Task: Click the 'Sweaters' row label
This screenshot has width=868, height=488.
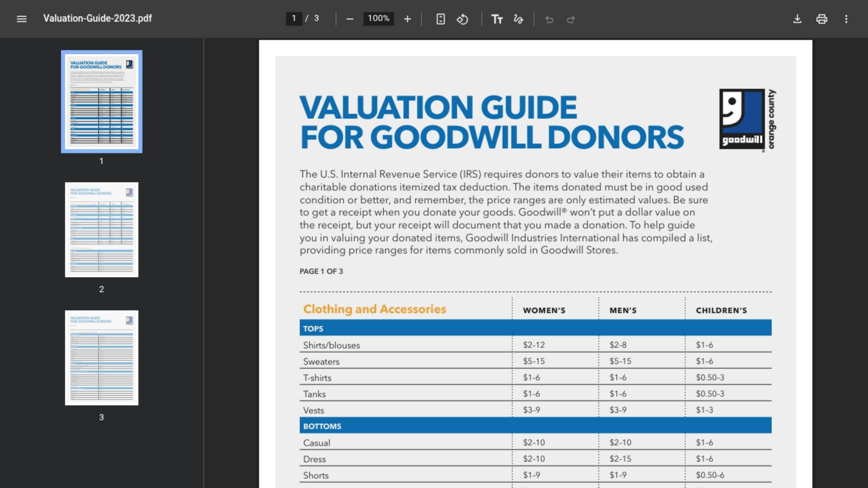Action: (321, 361)
